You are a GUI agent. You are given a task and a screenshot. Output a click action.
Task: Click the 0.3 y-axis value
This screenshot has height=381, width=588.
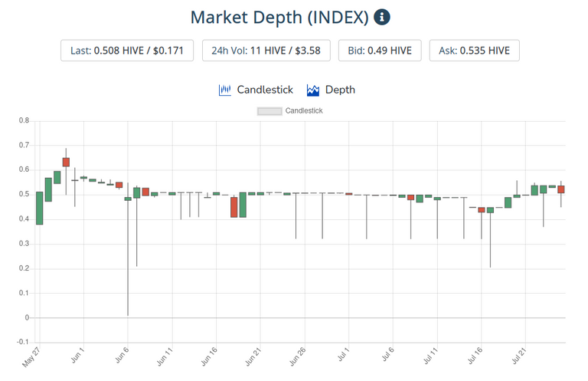[24, 244]
